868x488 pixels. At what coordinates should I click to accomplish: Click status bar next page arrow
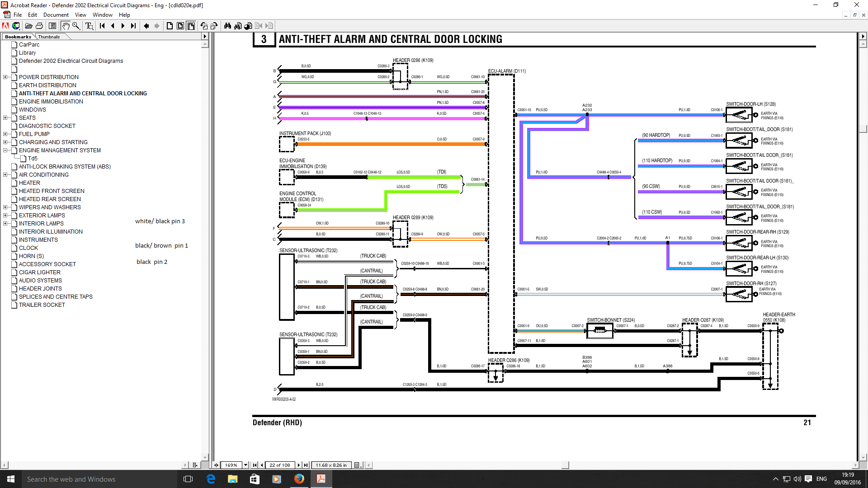[299, 465]
